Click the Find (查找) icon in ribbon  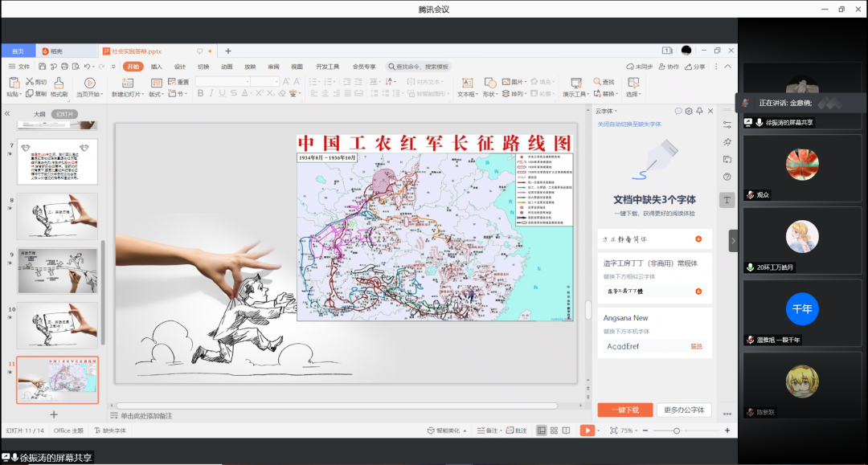tap(604, 82)
